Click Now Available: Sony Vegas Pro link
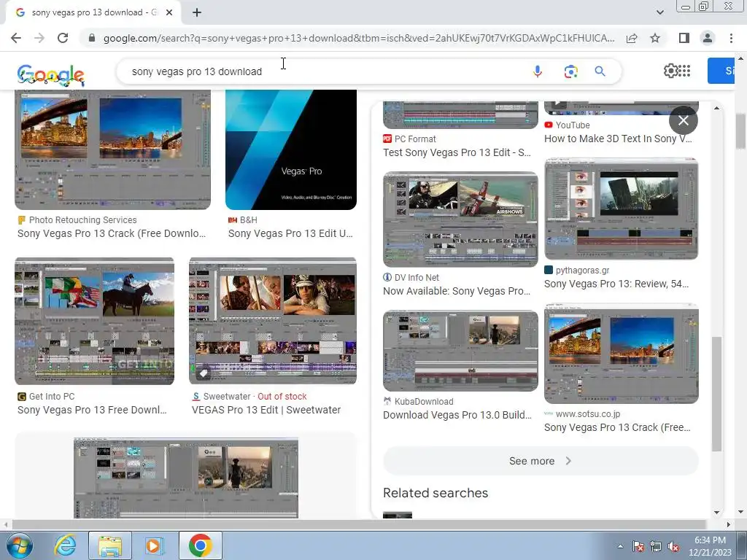The width and height of the screenshot is (747, 560). coord(457,291)
